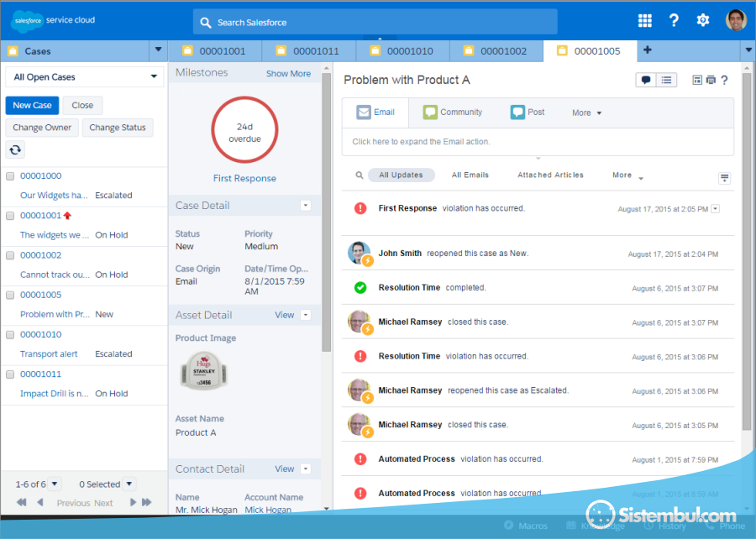Screen dimensions: 756x539
Task: Switch to tab 00001002
Action: coord(496,51)
